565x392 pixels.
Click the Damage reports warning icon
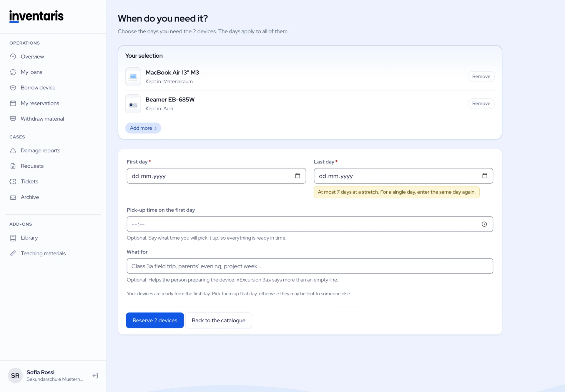pos(13,151)
